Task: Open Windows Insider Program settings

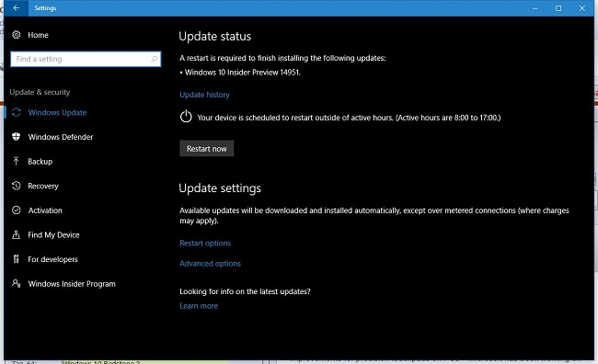Action: 72,284
